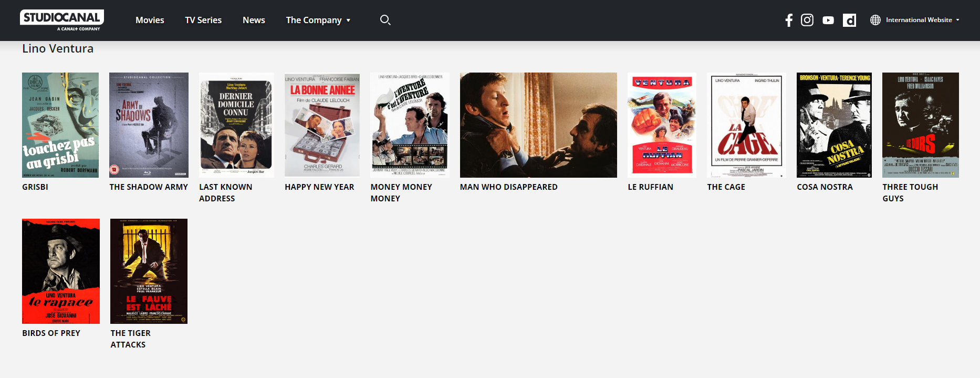The width and height of the screenshot is (980, 378).
Task: Open Le Ruffian poster thumbnail
Action: (662, 125)
